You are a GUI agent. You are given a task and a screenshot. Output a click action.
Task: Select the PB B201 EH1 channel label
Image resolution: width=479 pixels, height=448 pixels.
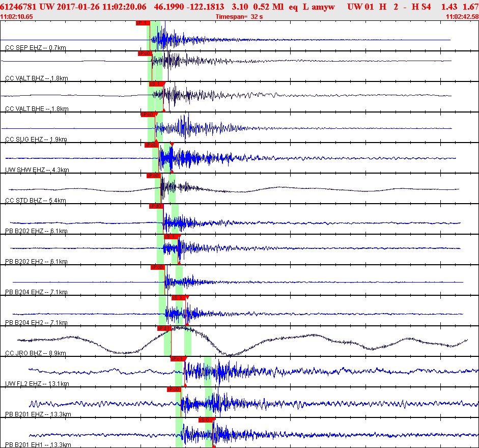(38, 444)
